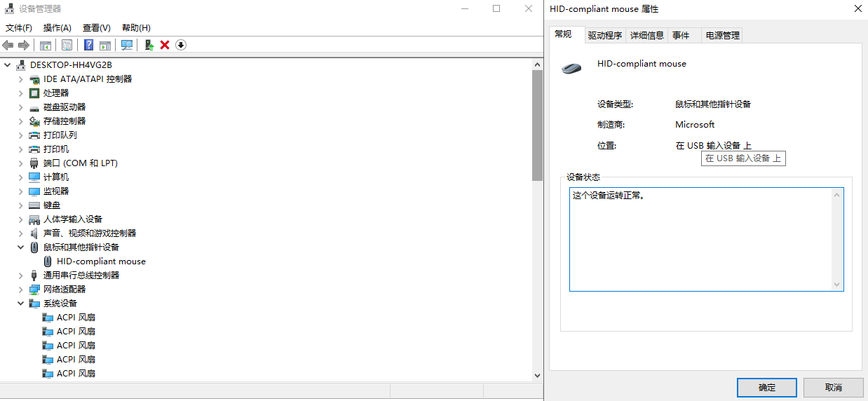Click the Microsoft manufacturer value
Screen dimensions: 868x401
[695, 125]
